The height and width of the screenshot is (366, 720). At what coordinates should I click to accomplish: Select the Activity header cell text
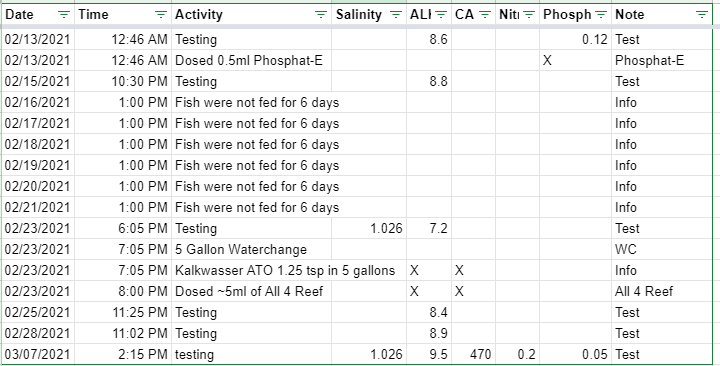[x=198, y=15]
